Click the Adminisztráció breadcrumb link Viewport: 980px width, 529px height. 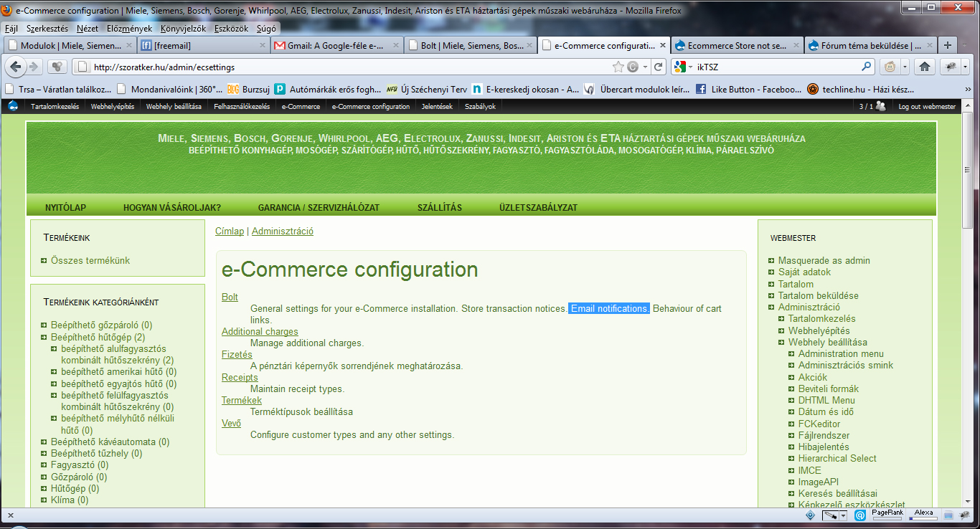click(x=283, y=232)
